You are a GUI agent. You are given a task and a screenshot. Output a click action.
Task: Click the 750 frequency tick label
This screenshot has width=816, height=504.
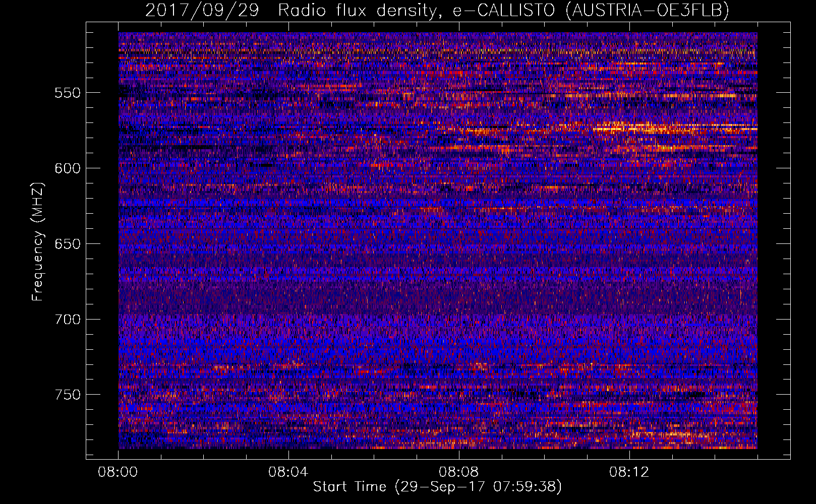(68, 395)
